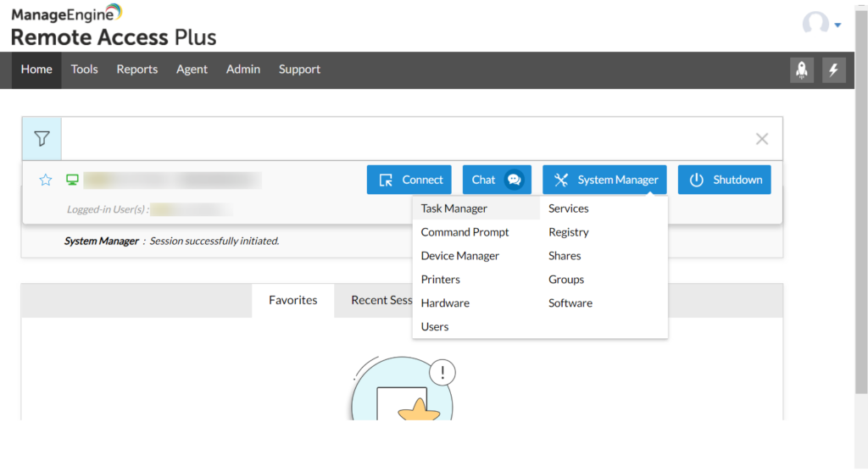Expand the System Manager dropdown

point(605,180)
